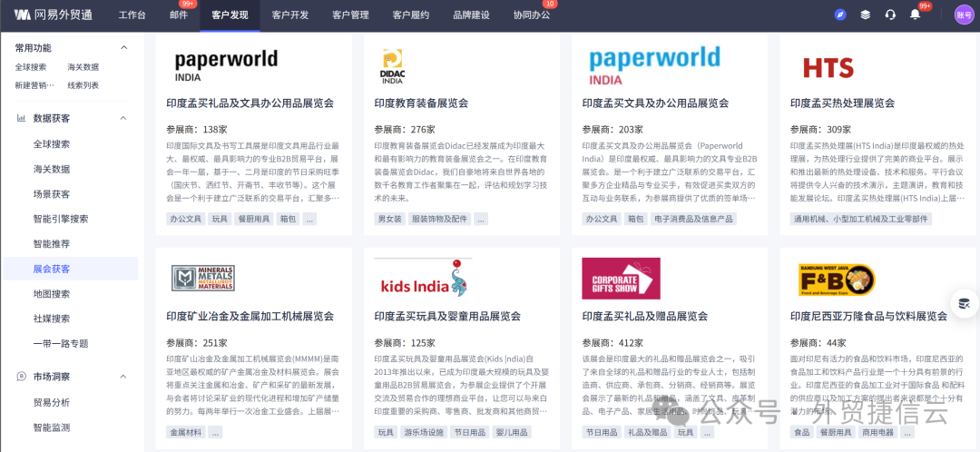The height and width of the screenshot is (452, 980).
Task: Click the 电子消费品及信息产品 tag
Action: (693, 219)
